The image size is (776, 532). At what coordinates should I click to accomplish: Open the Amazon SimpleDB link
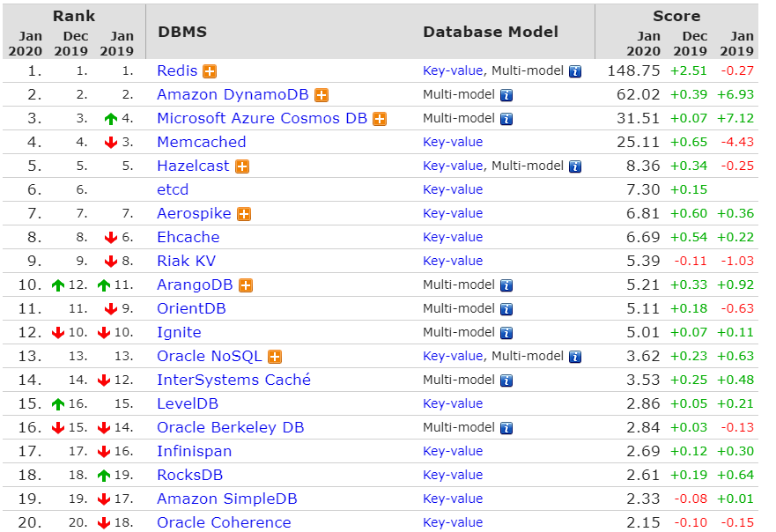(x=226, y=499)
